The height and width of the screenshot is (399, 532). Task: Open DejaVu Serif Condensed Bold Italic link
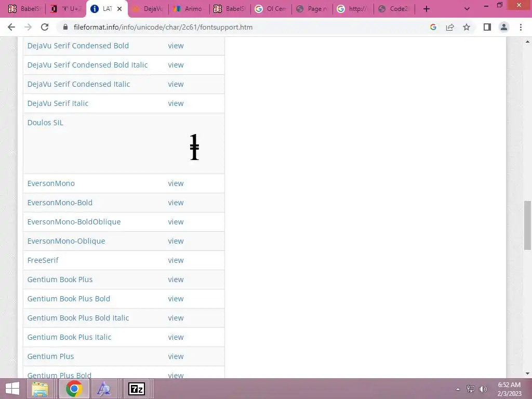click(x=87, y=65)
